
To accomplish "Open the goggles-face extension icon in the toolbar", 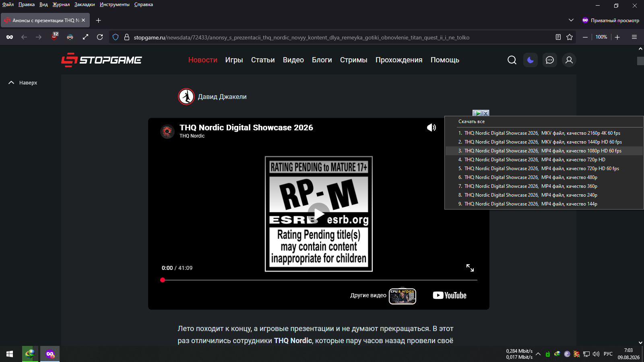I will (70, 37).
